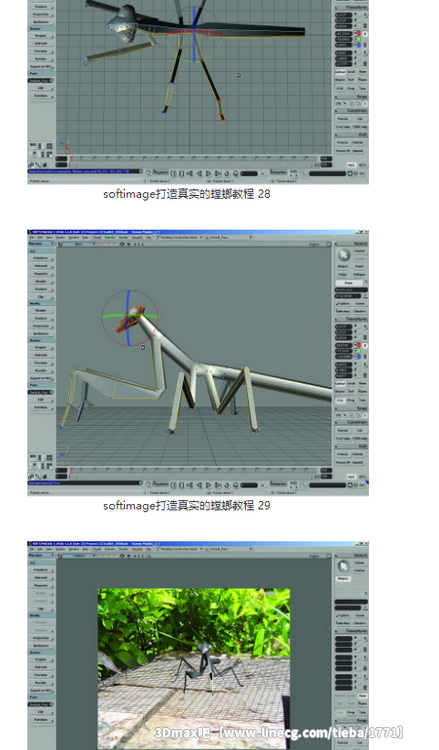Click figure 29 command line field

point(85,484)
